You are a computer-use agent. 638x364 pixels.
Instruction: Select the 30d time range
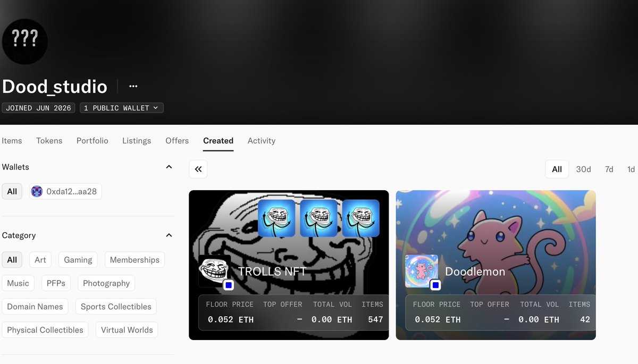click(x=583, y=169)
